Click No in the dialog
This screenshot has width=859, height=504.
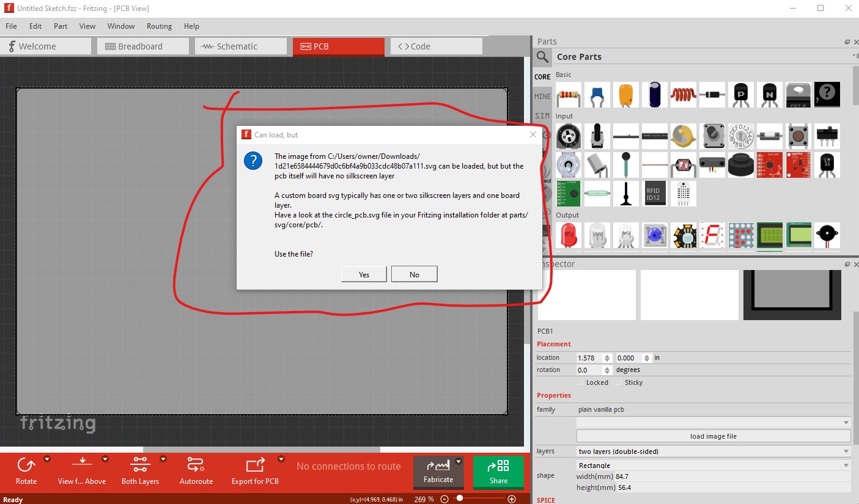click(415, 274)
